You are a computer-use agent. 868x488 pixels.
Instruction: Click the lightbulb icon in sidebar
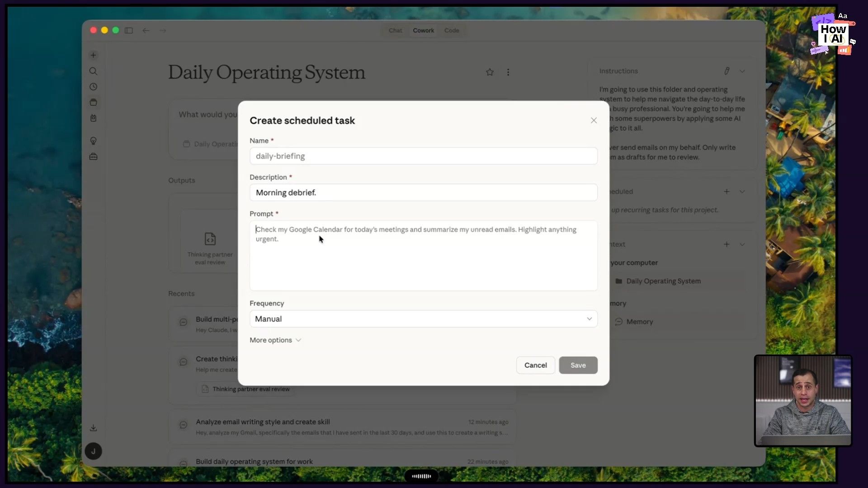pyautogui.click(x=93, y=141)
